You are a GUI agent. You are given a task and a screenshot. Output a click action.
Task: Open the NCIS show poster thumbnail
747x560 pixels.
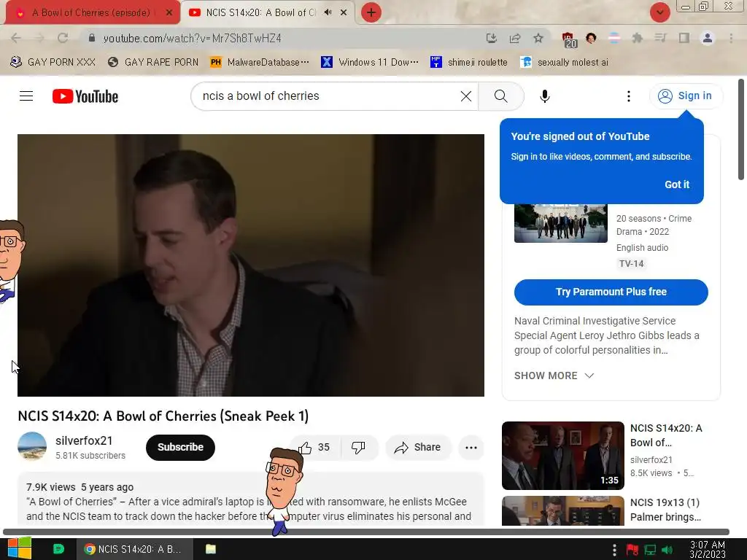tap(561, 223)
